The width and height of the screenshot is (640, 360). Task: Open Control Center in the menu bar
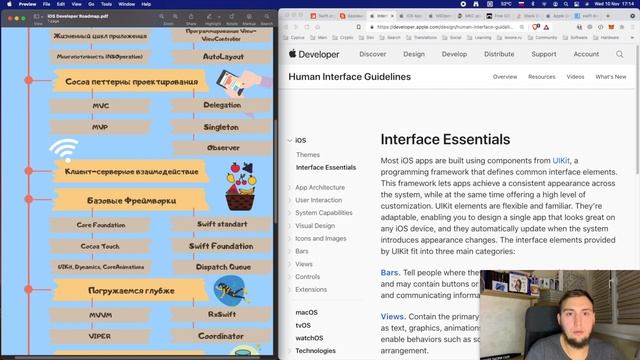576,4
